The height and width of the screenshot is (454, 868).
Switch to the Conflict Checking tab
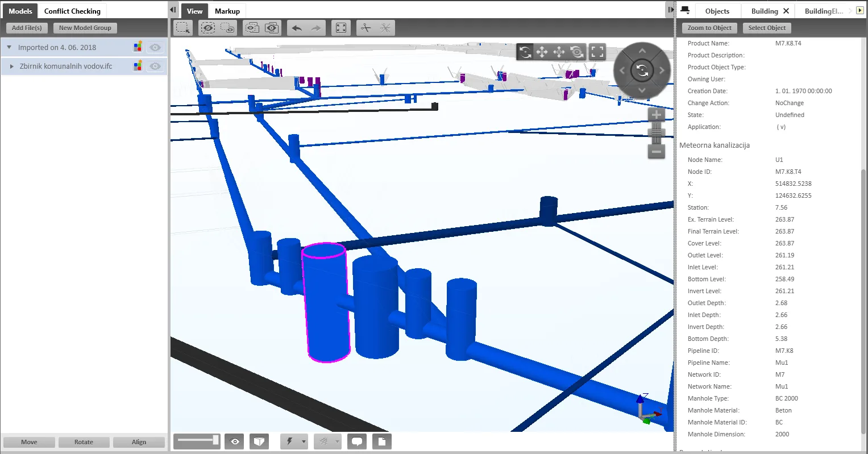(x=72, y=11)
